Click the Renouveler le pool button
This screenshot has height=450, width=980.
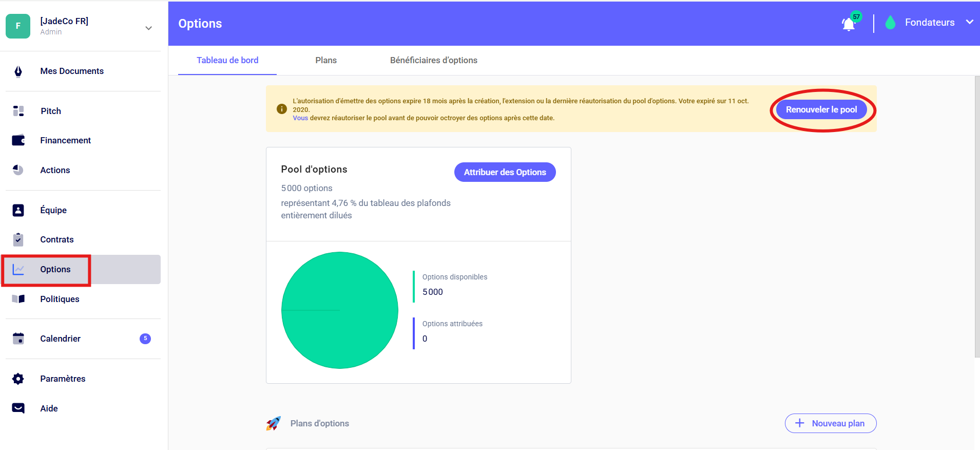(x=821, y=110)
